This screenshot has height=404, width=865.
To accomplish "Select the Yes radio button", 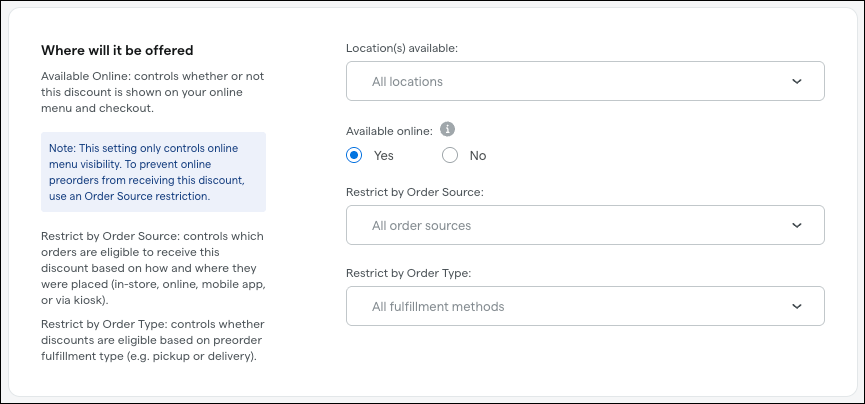I will [x=354, y=156].
